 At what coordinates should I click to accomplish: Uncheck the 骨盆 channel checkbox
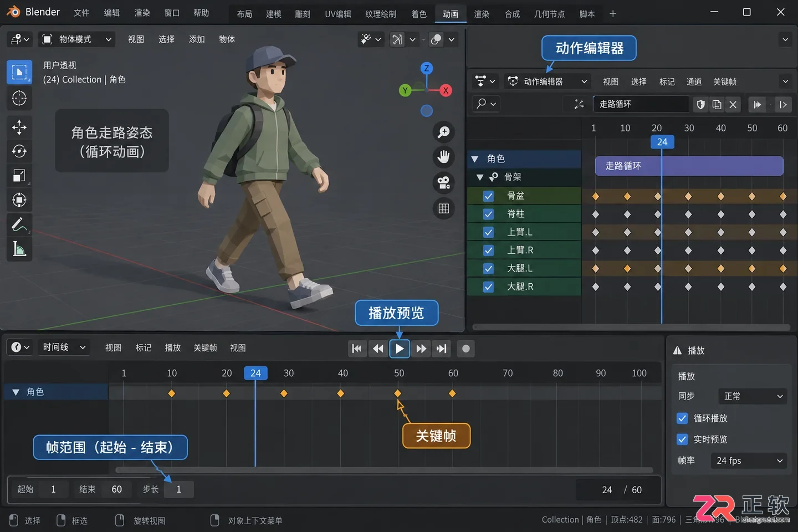pyautogui.click(x=488, y=196)
